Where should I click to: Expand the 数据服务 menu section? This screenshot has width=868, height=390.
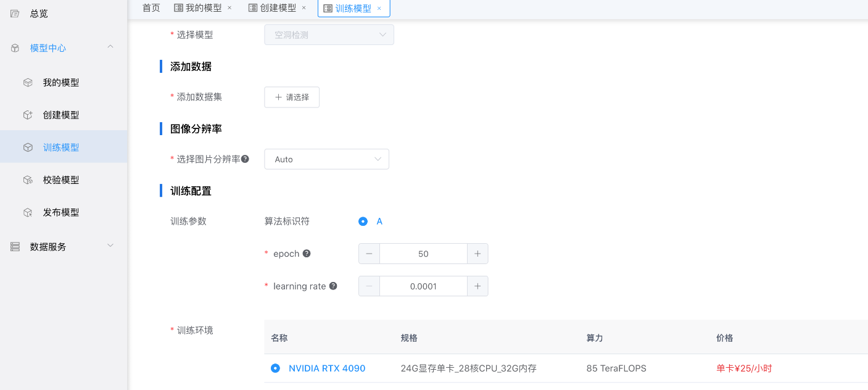[110, 246]
